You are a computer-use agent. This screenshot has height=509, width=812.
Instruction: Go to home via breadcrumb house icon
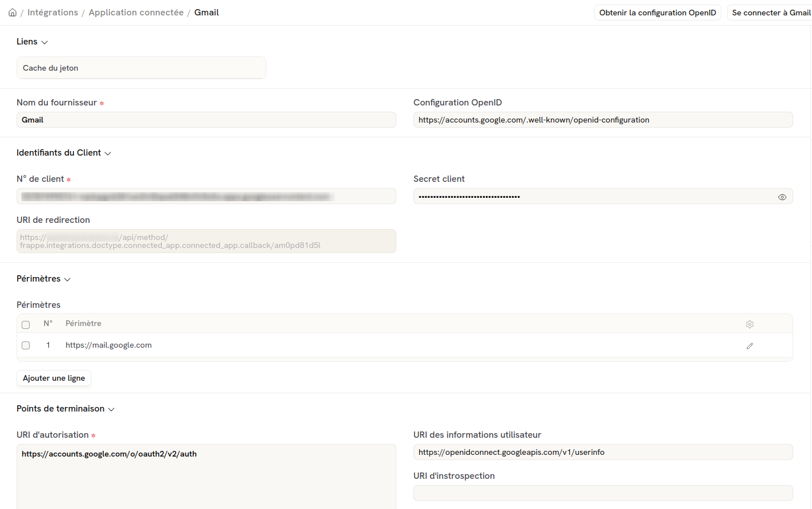pos(13,13)
